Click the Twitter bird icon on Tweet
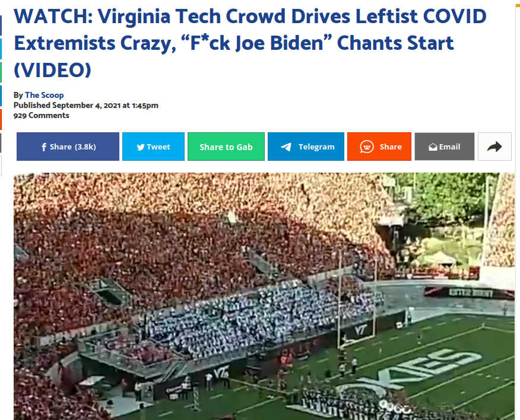Image resolution: width=520 pixels, height=420 pixels. (x=141, y=147)
